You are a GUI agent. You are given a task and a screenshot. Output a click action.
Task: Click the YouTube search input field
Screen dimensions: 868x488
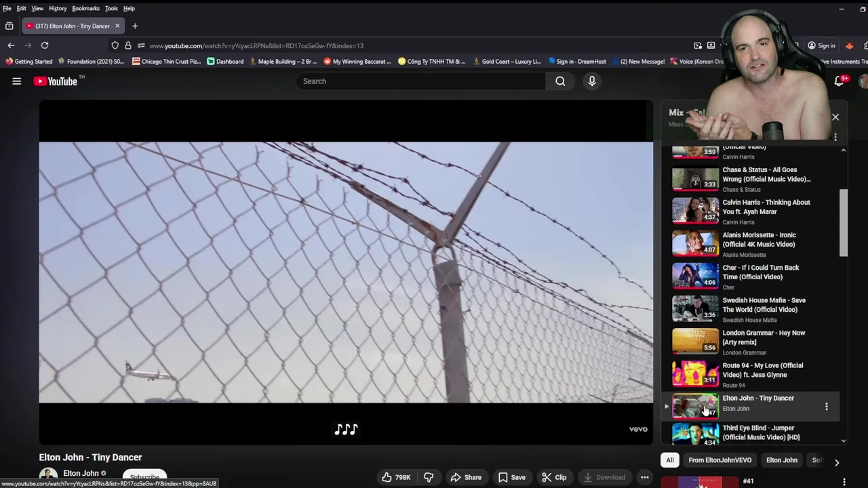tap(420, 81)
